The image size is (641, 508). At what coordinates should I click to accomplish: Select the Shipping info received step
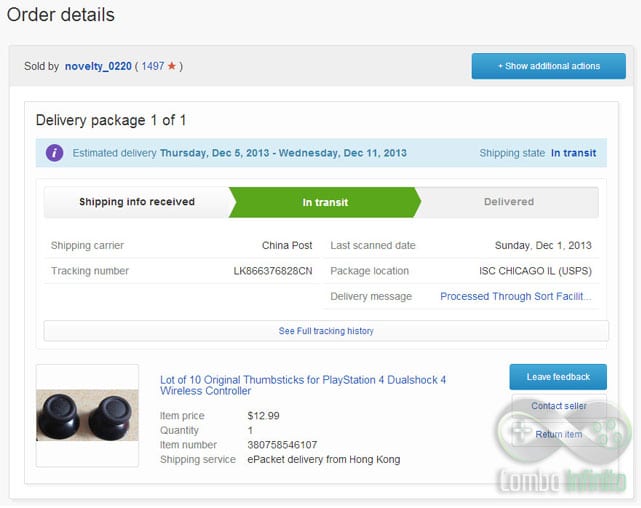[x=137, y=202]
